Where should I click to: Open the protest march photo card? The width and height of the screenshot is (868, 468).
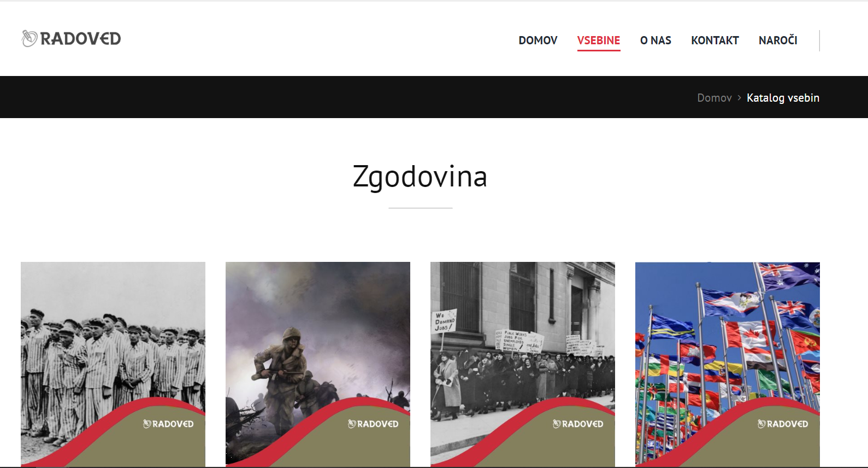[x=523, y=364]
